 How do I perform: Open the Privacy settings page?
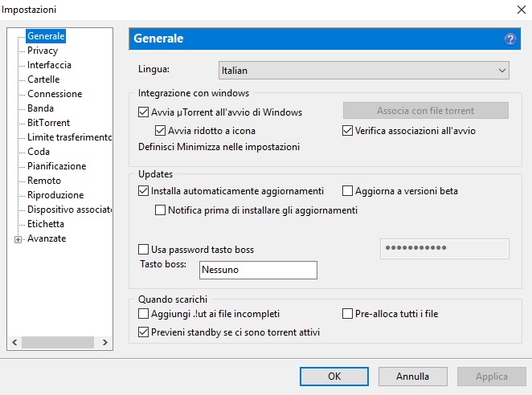43,51
